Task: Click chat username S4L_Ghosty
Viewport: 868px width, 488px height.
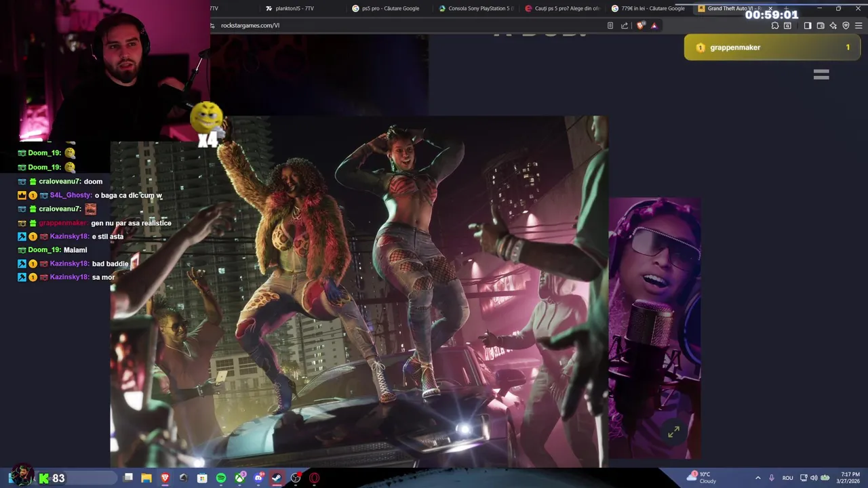Action: 71,195
